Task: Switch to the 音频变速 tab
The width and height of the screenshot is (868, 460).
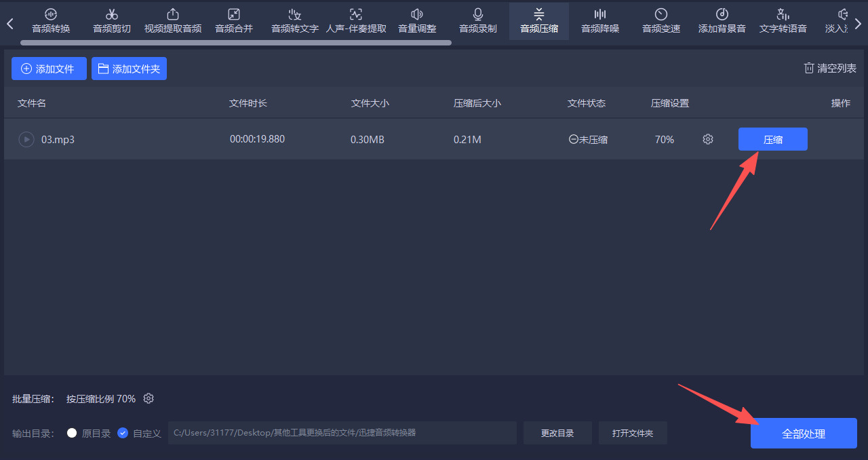Action: click(x=660, y=20)
